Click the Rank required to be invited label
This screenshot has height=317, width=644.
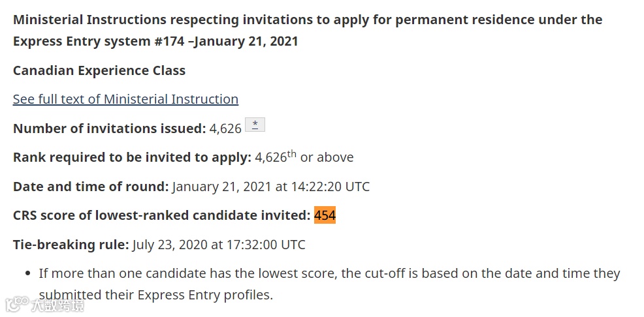(x=132, y=157)
